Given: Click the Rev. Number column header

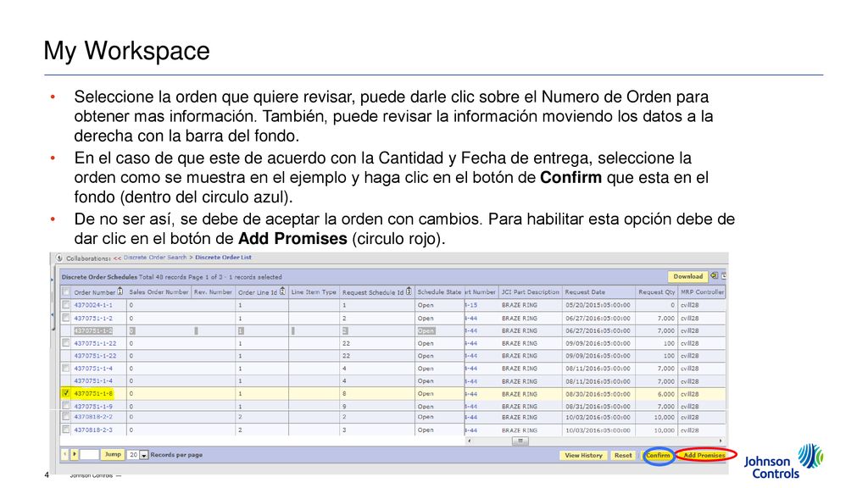Looking at the screenshot, I should click(213, 291).
